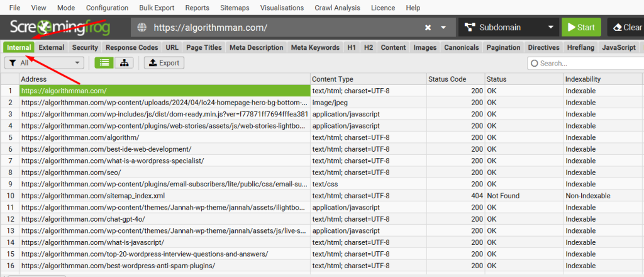Switch to the Hreflang tab
This screenshot has height=277, width=644.
[580, 47]
